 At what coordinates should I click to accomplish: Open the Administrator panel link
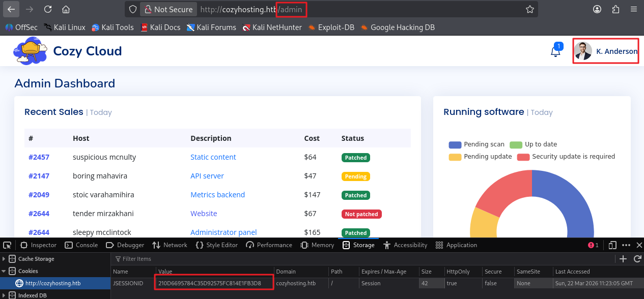point(223,232)
